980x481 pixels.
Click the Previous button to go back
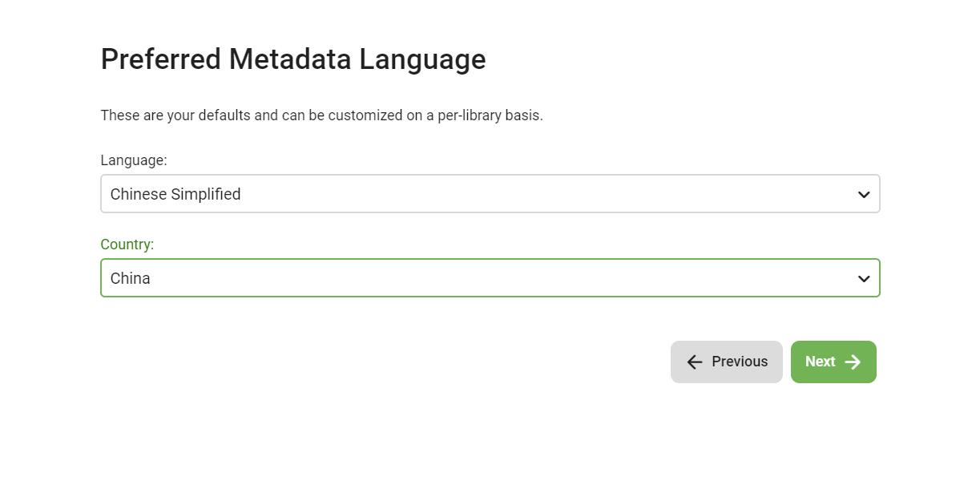726,362
